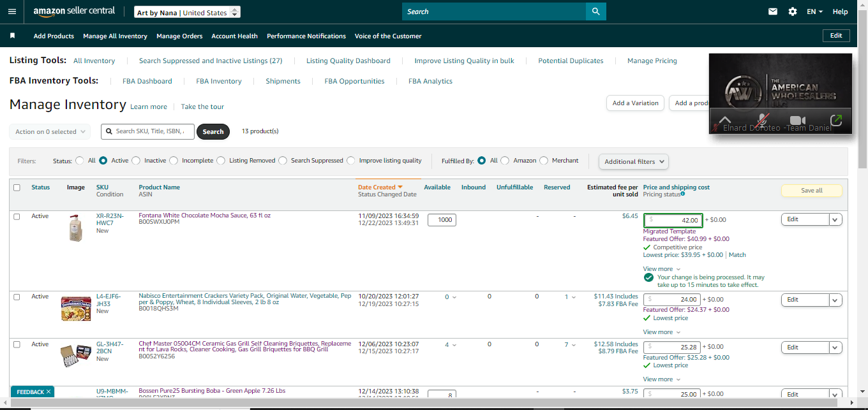Select the All status radio button
Screen dimensions: 868x410
pyautogui.click(x=80, y=161)
